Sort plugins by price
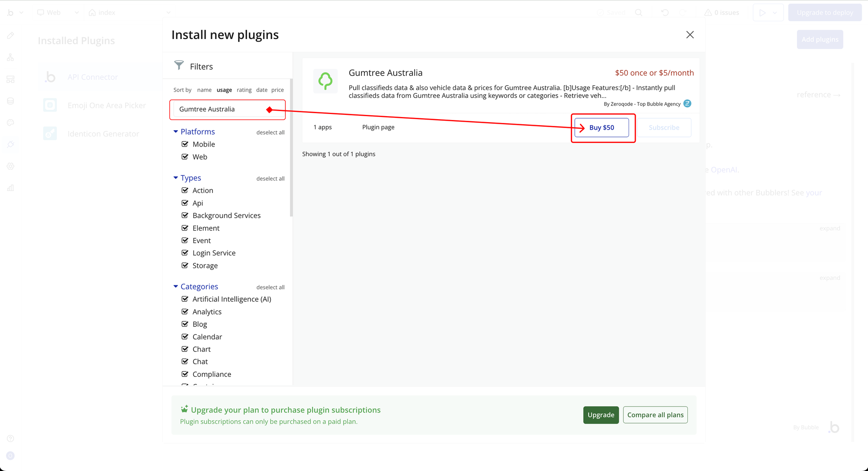 click(277, 90)
